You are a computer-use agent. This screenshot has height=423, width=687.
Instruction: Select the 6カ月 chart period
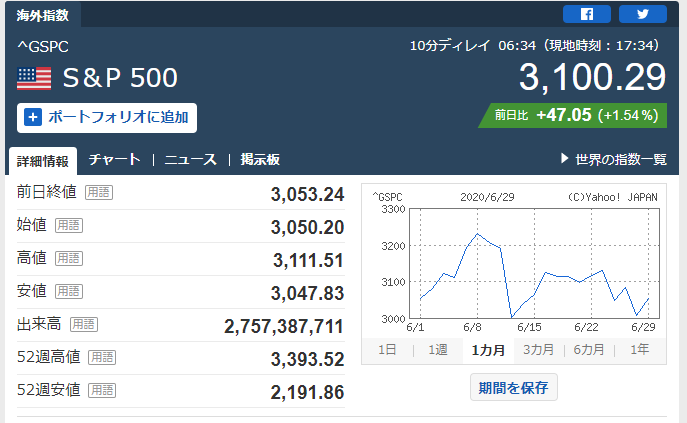point(589,350)
